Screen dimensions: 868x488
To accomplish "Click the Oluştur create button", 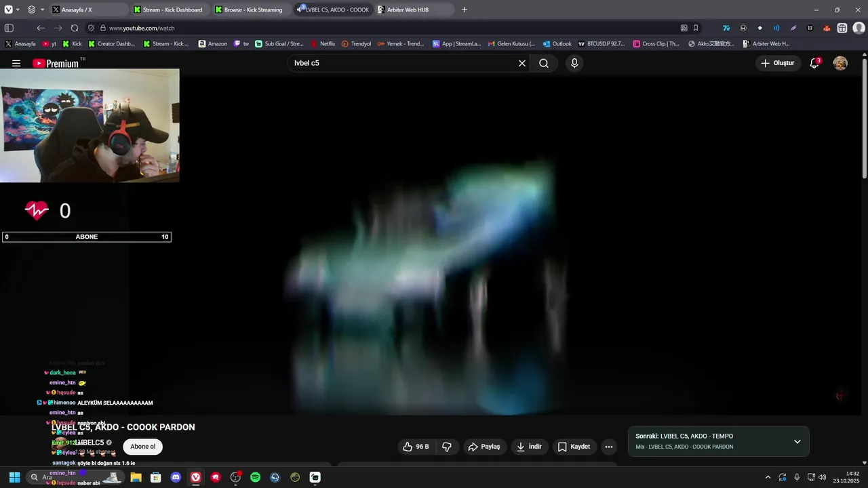I will click(x=778, y=63).
